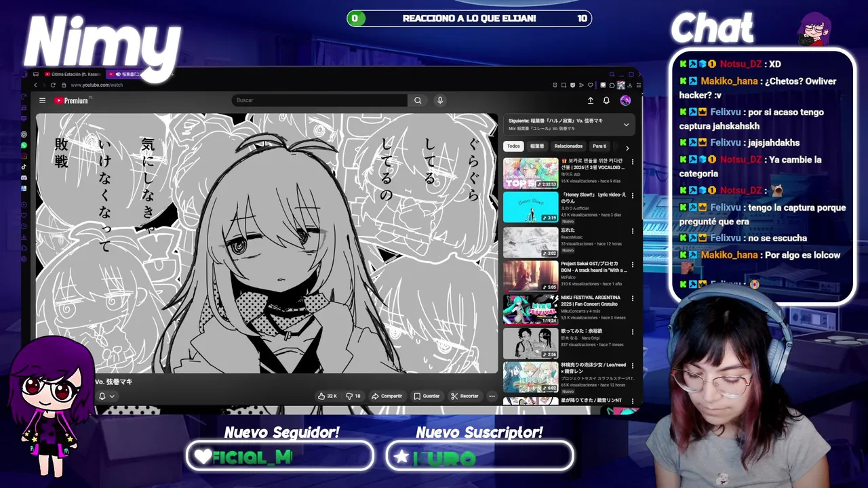868x488 pixels.
Task: Click the browser snapshot icon
Action: click(x=564, y=85)
